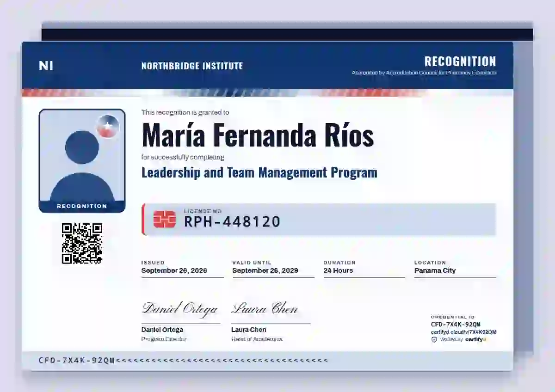Open the certifyd.cloud verification URL
Image resolution: width=555 pixels, height=392 pixels.
pos(463,332)
